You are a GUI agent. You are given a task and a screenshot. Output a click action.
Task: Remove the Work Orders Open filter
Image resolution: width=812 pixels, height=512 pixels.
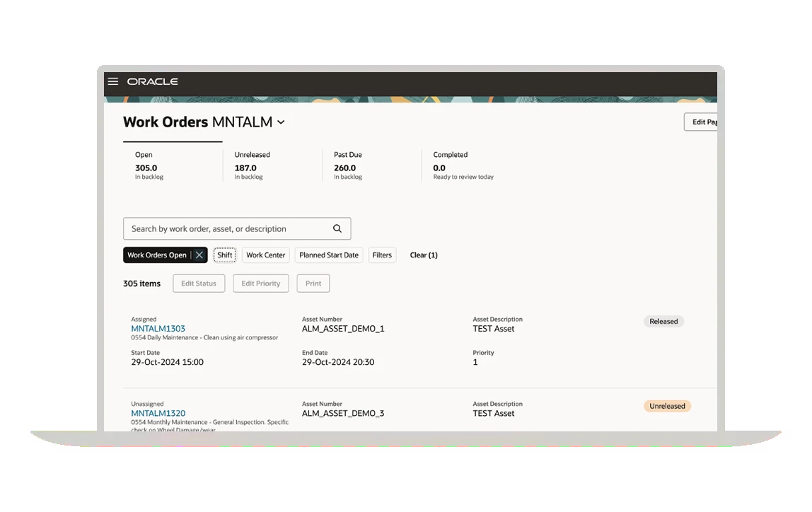pyautogui.click(x=199, y=255)
